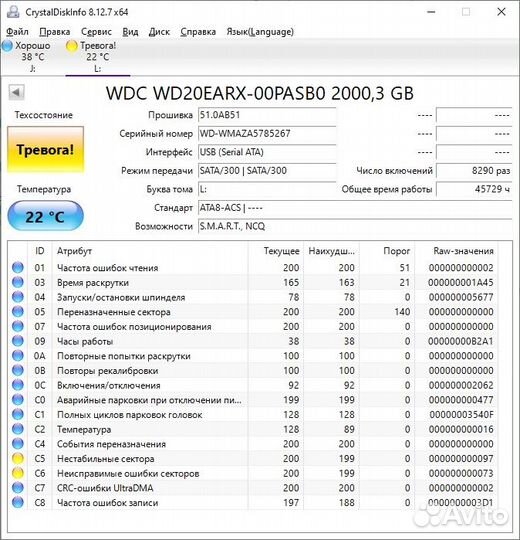520x540 pixels.
Task: Click the Атрибут column header
Action: tap(150, 251)
